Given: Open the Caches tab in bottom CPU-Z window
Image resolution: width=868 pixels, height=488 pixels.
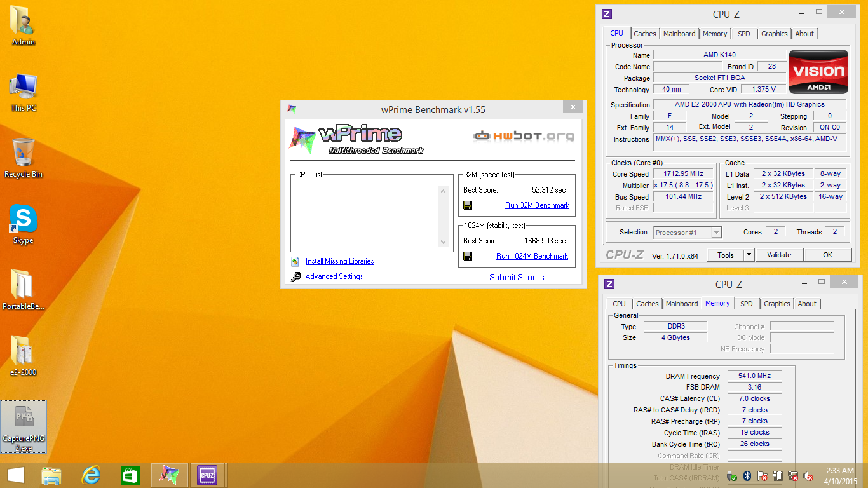Looking at the screenshot, I should pos(648,304).
